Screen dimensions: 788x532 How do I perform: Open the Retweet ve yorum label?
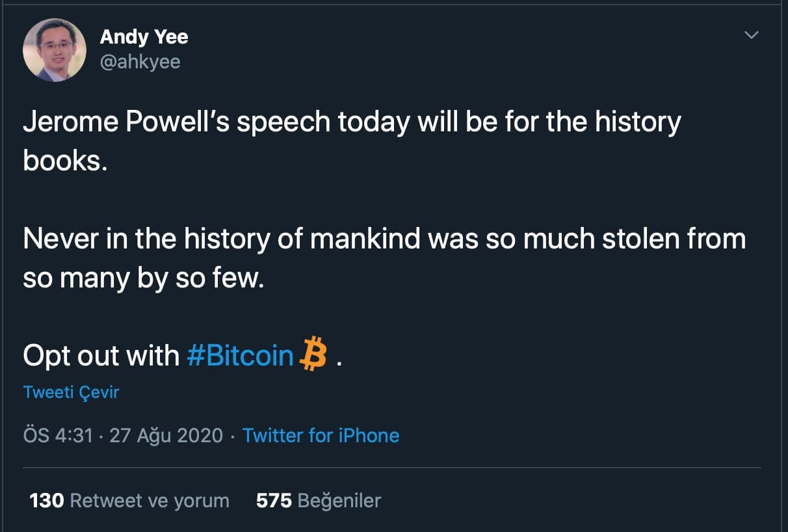(149, 500)
